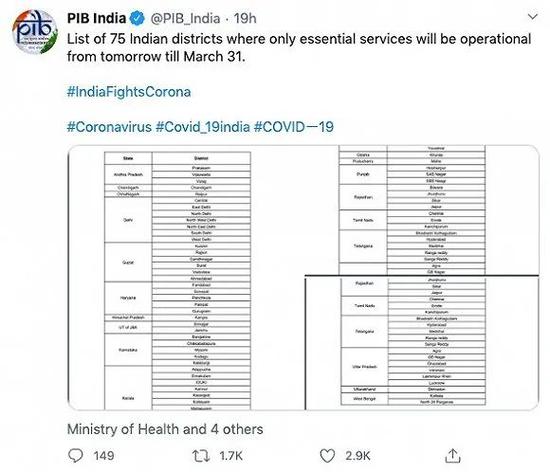The width and height of the screenshot is (550, 472).
Task: Follow the #Coronavirus hashtag
Action: pos(109,127)
